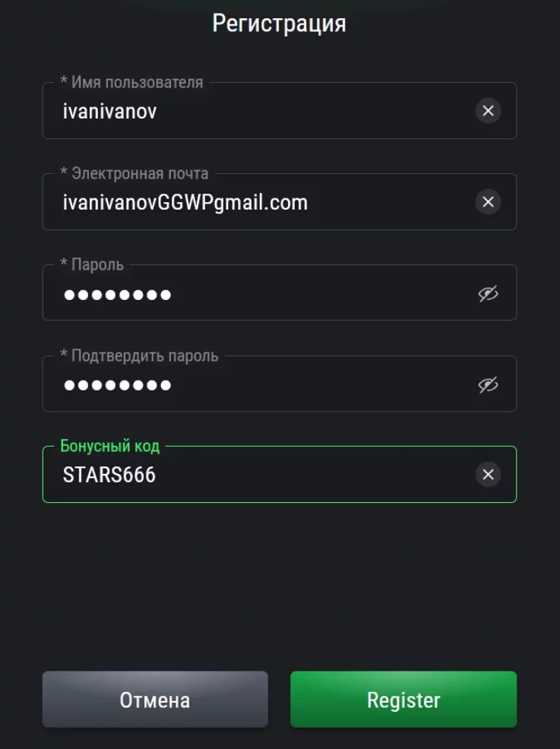Clear the Электронная почта field with X
Viewport: 560px width, 749px height.
coord(488,202)
